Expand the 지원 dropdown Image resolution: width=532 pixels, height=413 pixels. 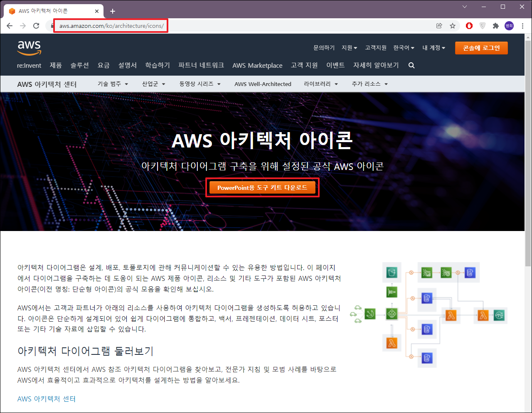click(349, 48)
